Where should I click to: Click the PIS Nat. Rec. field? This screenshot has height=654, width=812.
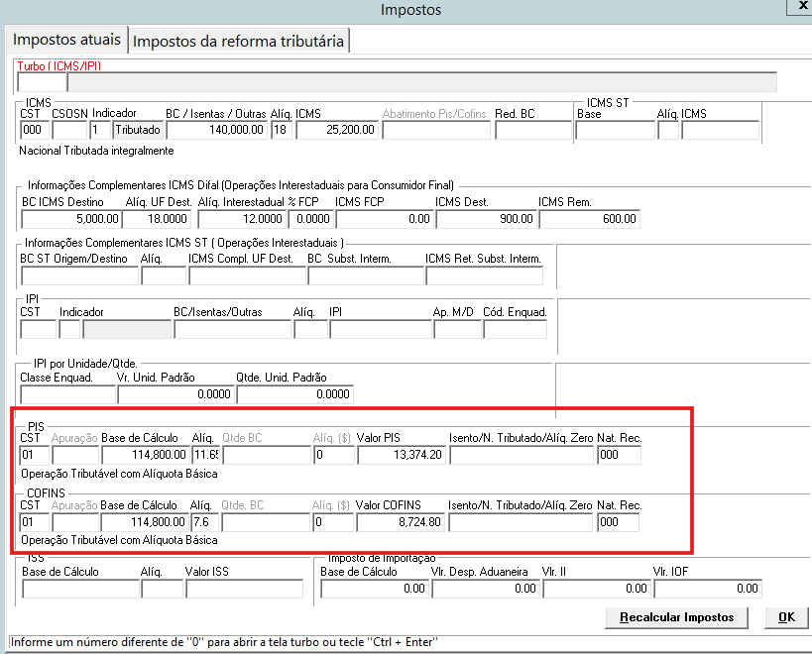(619, 455)
